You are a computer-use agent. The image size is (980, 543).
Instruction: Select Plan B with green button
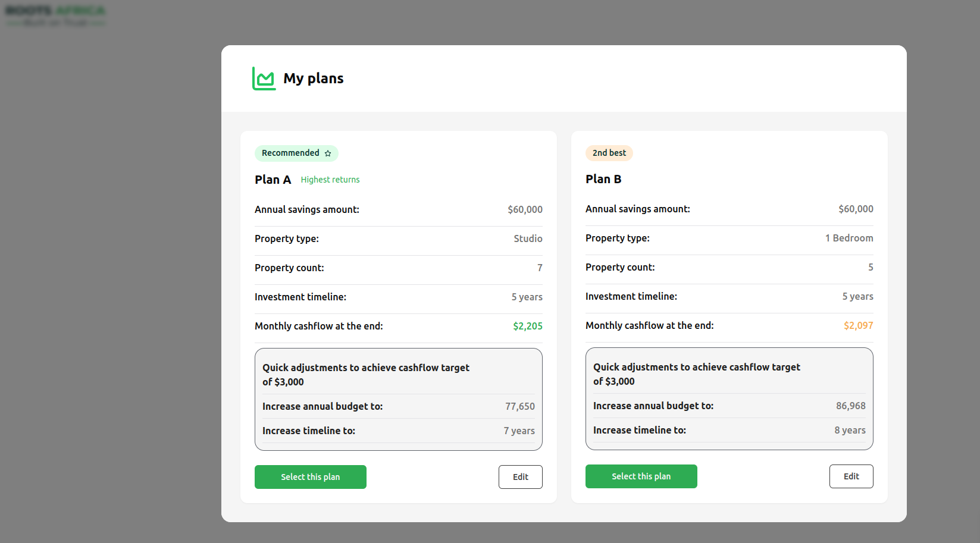(641, 476)
